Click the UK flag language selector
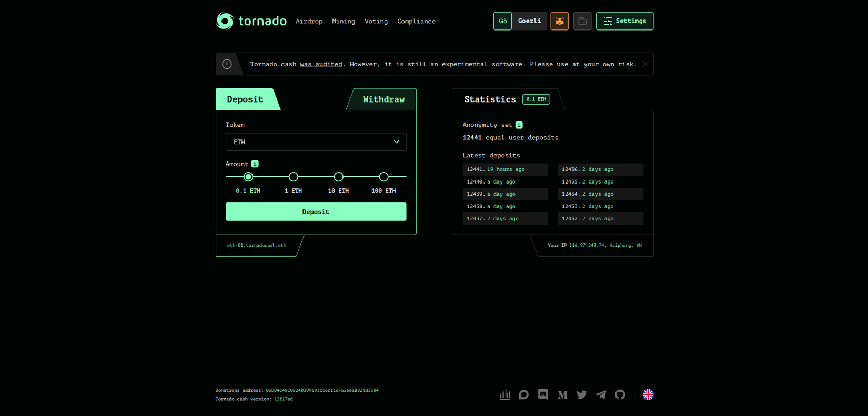Viewport: 868px width, 416px height. pyautogui.click(x=648, y=394)
